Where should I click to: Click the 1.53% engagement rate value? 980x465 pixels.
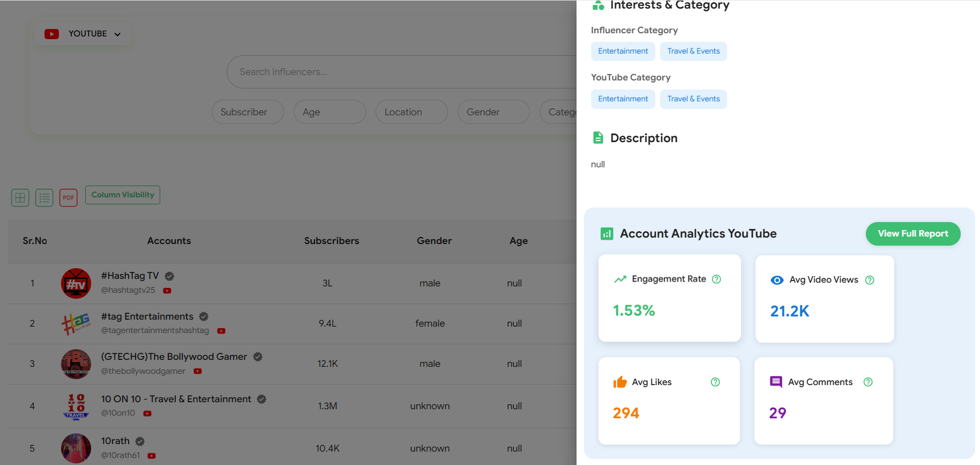pyautogui.click(x=634, y=311)
